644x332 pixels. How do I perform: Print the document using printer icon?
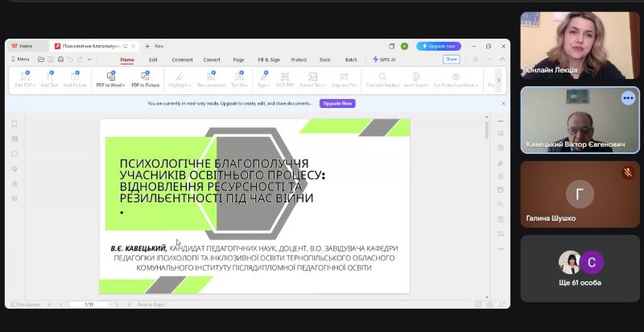click(x=60, y=60)
